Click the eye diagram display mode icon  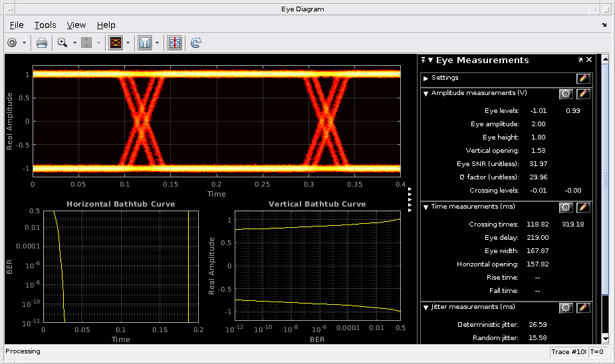[x=116, y=43]
